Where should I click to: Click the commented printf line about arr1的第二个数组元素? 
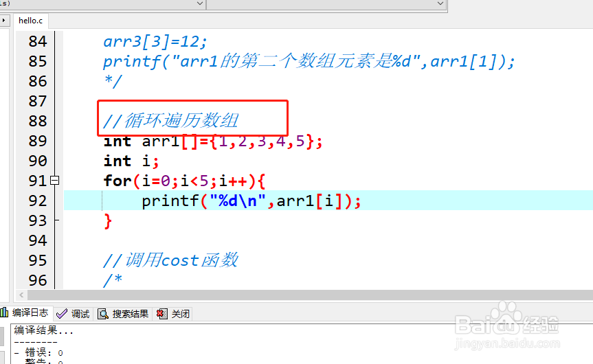[309, 61]
